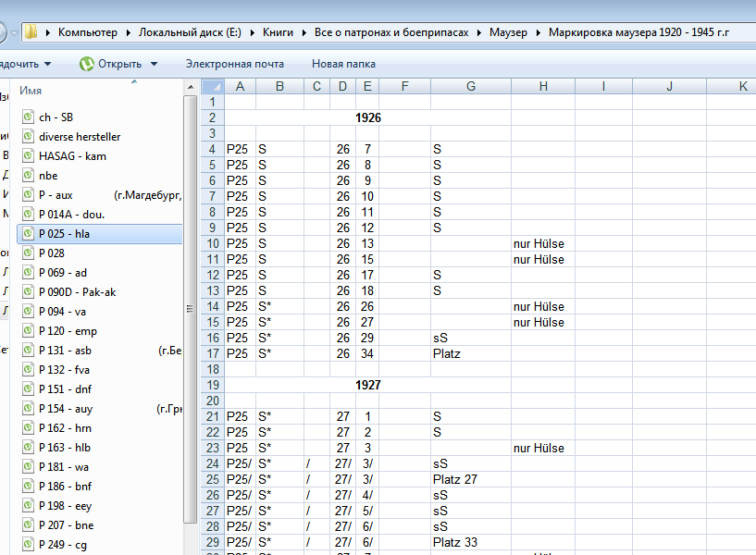Click the folder icon in the address bar
756x555 pixels.
pos(31,33)
